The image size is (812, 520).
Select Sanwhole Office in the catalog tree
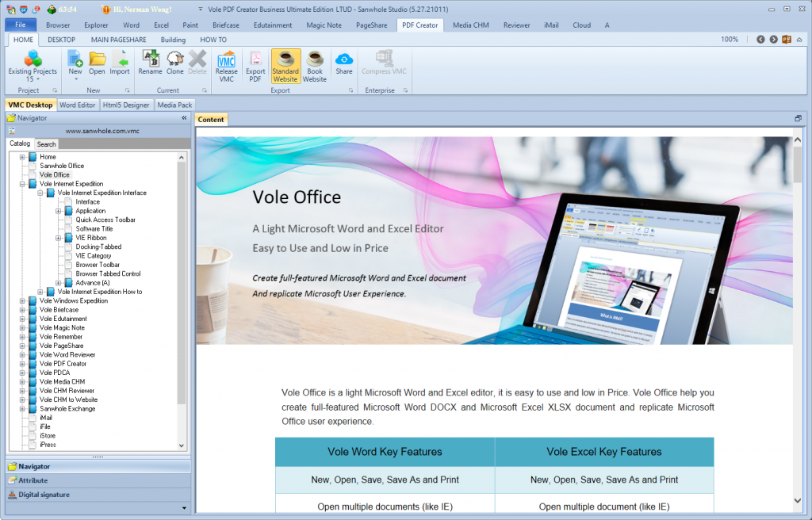pos(62,166)
